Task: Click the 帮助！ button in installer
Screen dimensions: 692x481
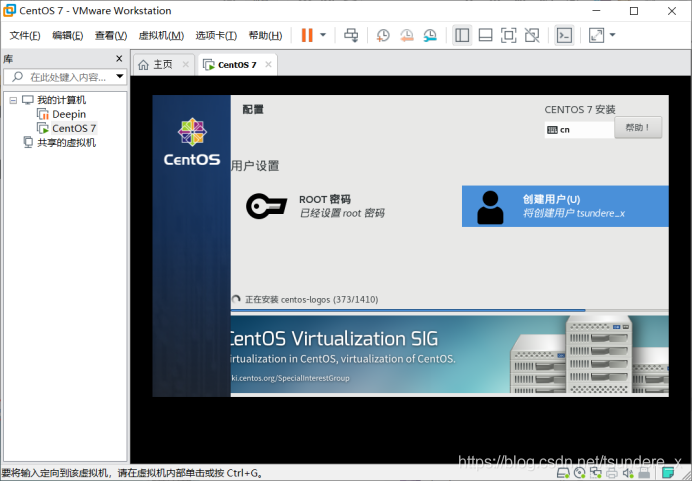Action: tap(638, 128)
